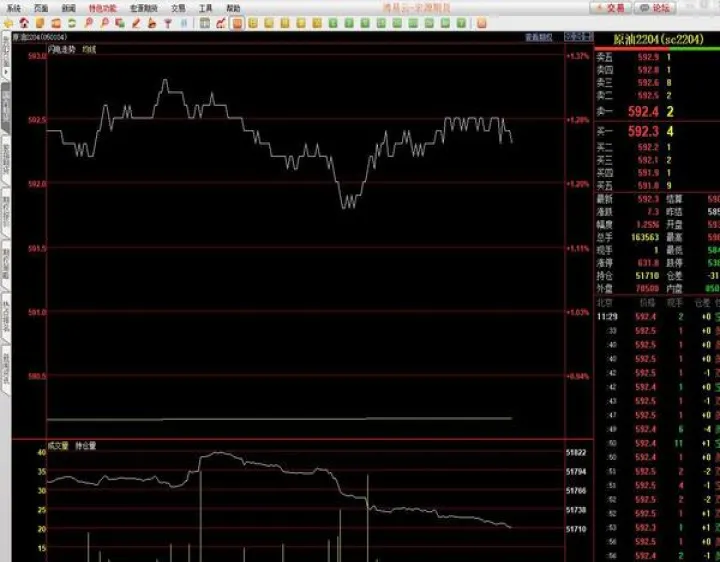Click the 交易 button at top right

point(611,7)
